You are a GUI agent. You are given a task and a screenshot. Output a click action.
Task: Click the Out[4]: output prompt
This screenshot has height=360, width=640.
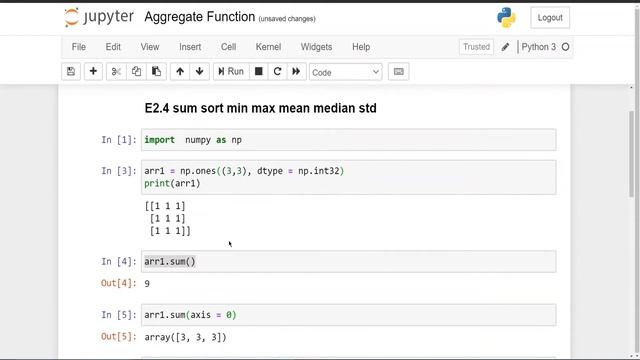pos(119,283)
